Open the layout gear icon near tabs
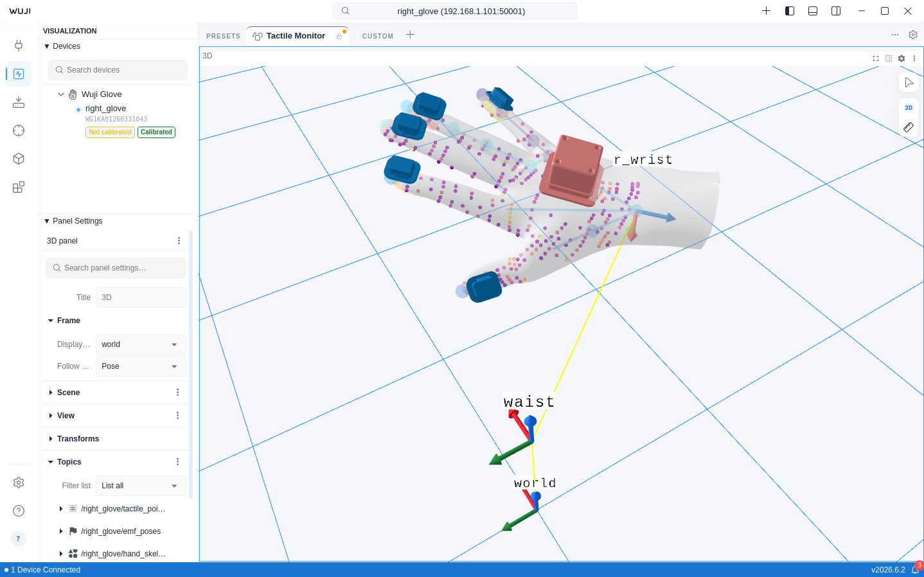This screenshot has height=577, width=924. [x=913, y=35]
